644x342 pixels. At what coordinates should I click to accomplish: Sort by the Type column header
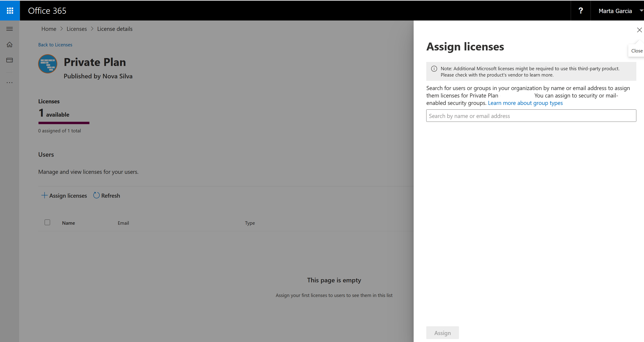click(250, 223)
